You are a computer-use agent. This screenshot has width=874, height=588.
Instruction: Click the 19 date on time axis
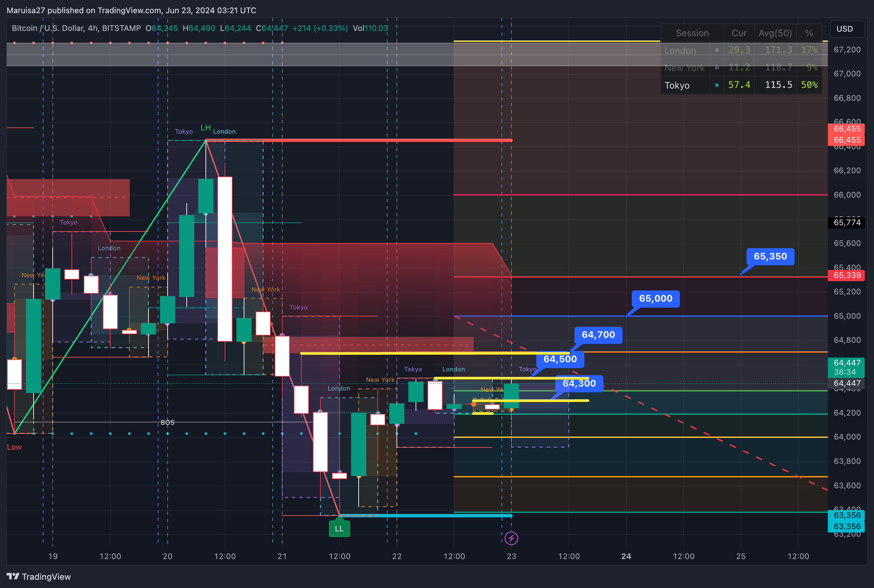[53, 556]
